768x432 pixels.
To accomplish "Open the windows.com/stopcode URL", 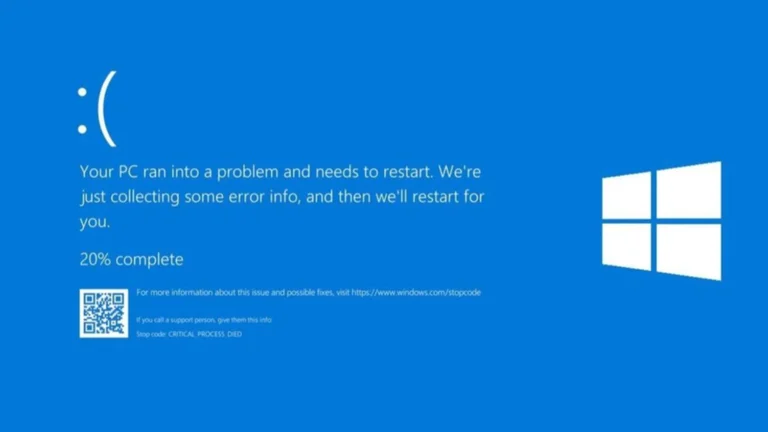I will pyautogui.click(x=416, y=292).
